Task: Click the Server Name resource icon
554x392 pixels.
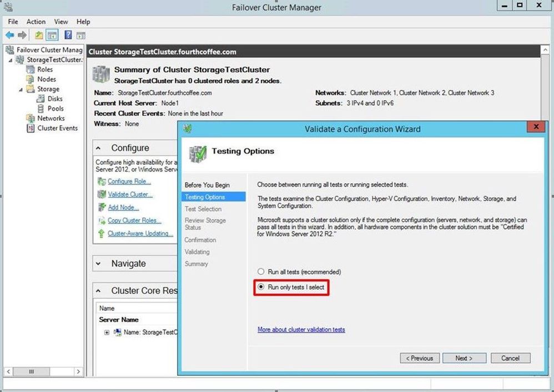Action: (x=117, y=332)
